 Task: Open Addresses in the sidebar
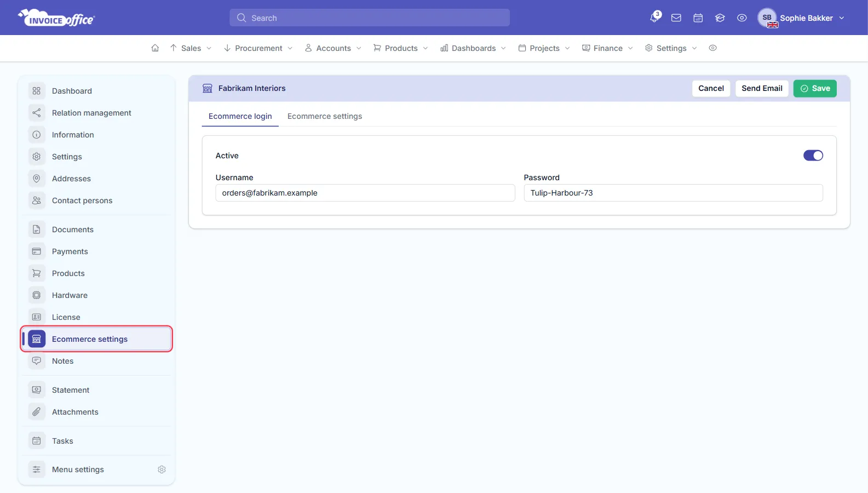96,179
